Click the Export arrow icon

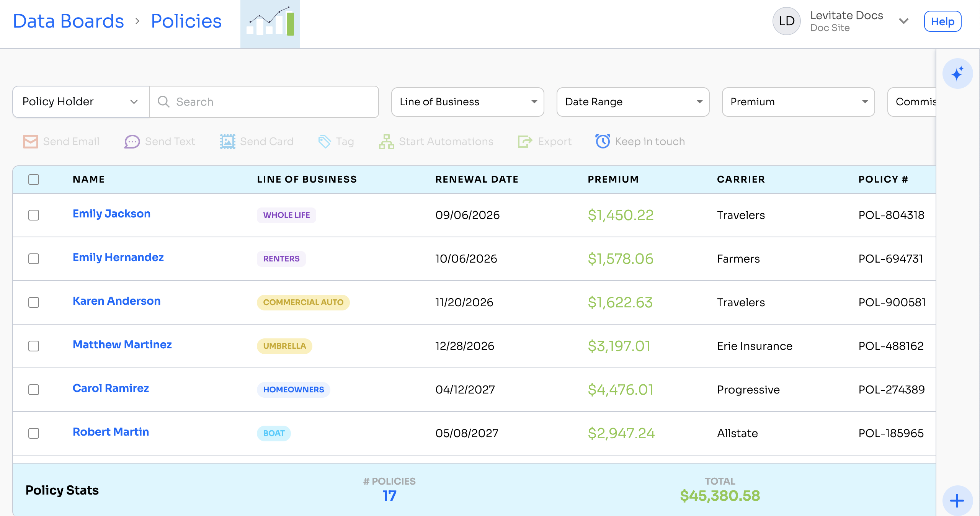click(525, 142)
